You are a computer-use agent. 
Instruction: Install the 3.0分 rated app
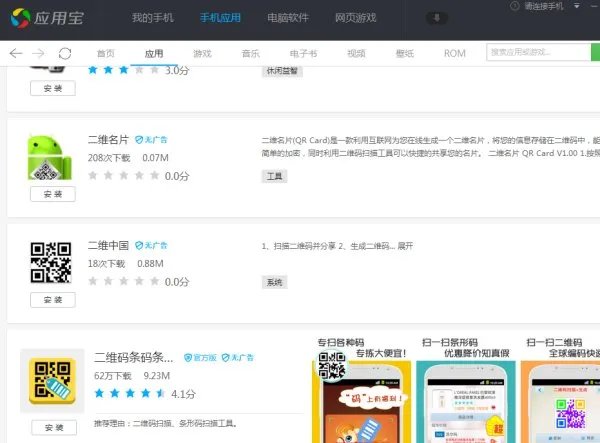point(53,88)
